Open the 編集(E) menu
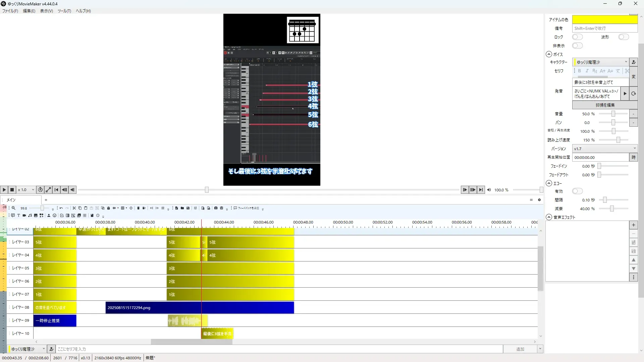 (x=29, y=11)
